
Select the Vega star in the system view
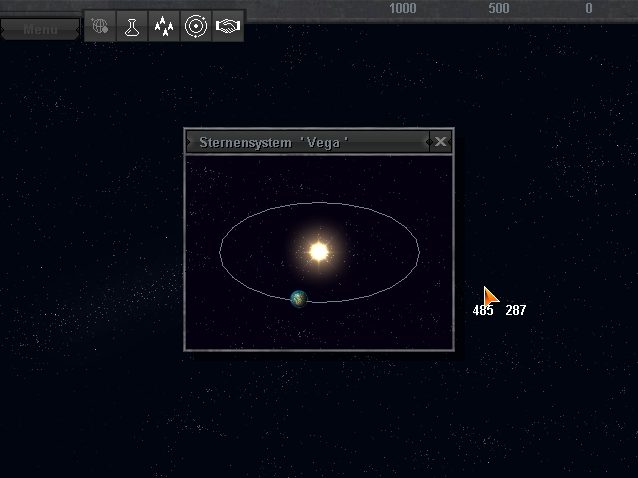point(319,251)
